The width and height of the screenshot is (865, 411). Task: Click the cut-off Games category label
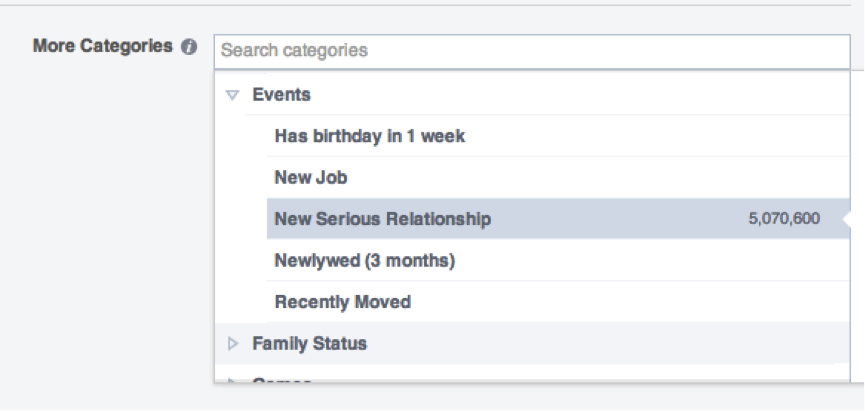[x=281, y=380]
